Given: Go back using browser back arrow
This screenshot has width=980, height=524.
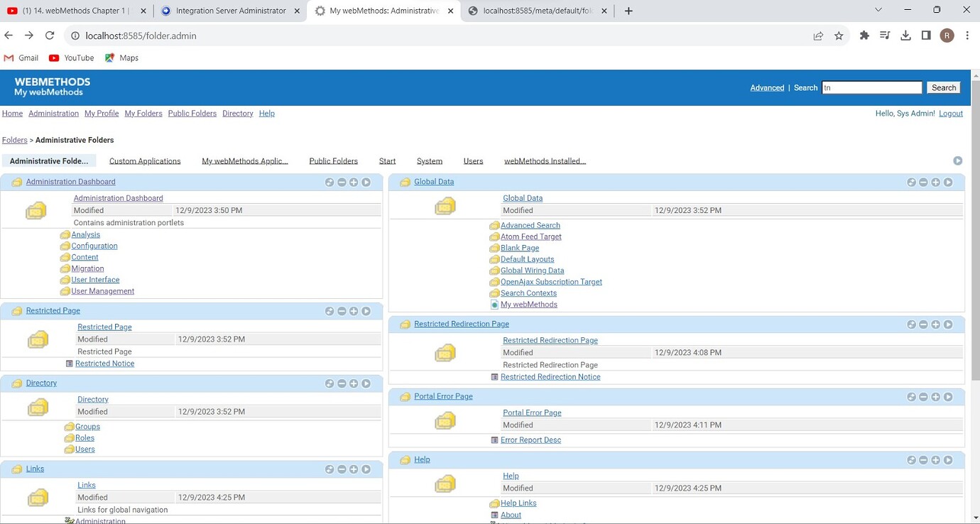Looking at the screenshot, I should 9,36.
